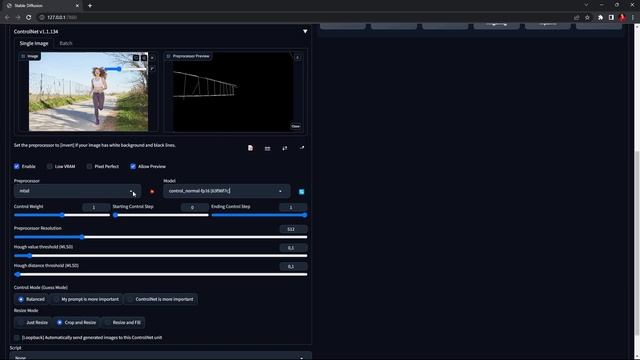The height and width of the screenshot is (360, 640).
Task: Open the browser profile avatar
Action: (622, 18)
